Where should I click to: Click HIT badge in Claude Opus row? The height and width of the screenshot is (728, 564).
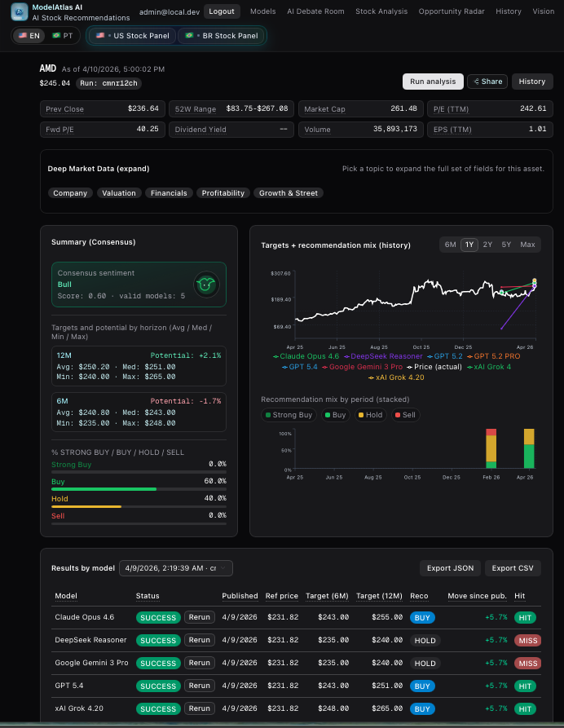click(x=525, y=617)
